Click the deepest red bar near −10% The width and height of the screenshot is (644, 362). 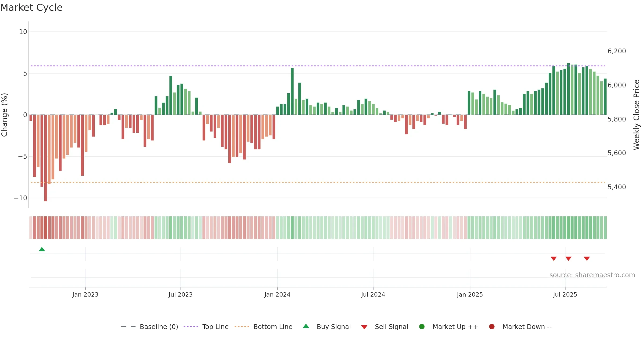coord(46,158)
